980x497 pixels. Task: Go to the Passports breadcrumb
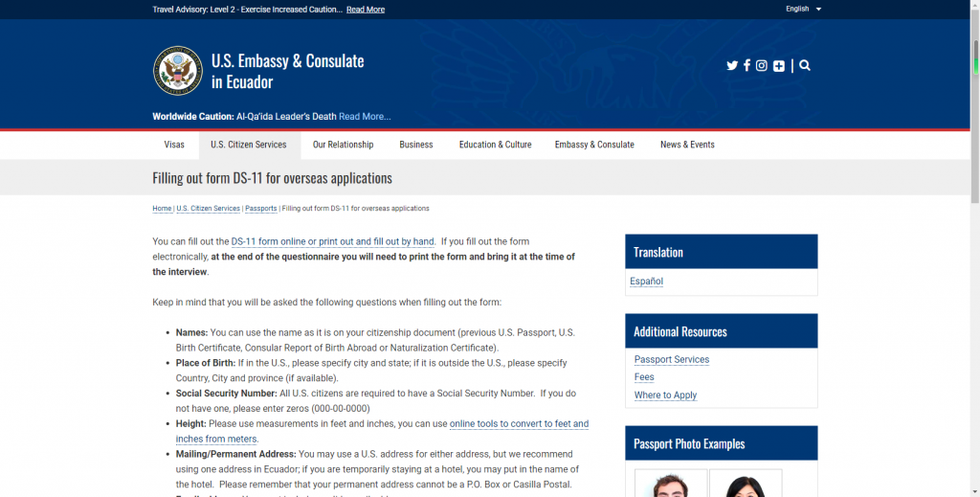261,208
